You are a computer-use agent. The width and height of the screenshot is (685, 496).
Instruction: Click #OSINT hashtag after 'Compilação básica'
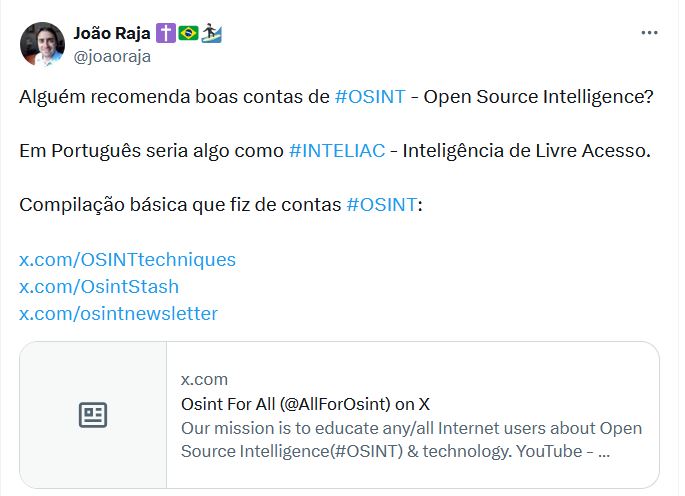point(381,205)
